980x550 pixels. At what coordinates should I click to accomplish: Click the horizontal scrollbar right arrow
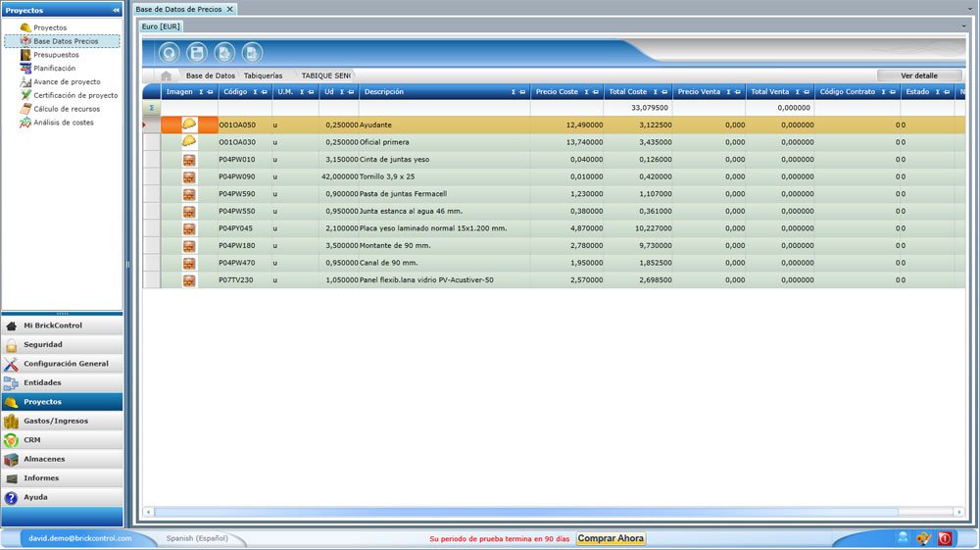(959, 512)
